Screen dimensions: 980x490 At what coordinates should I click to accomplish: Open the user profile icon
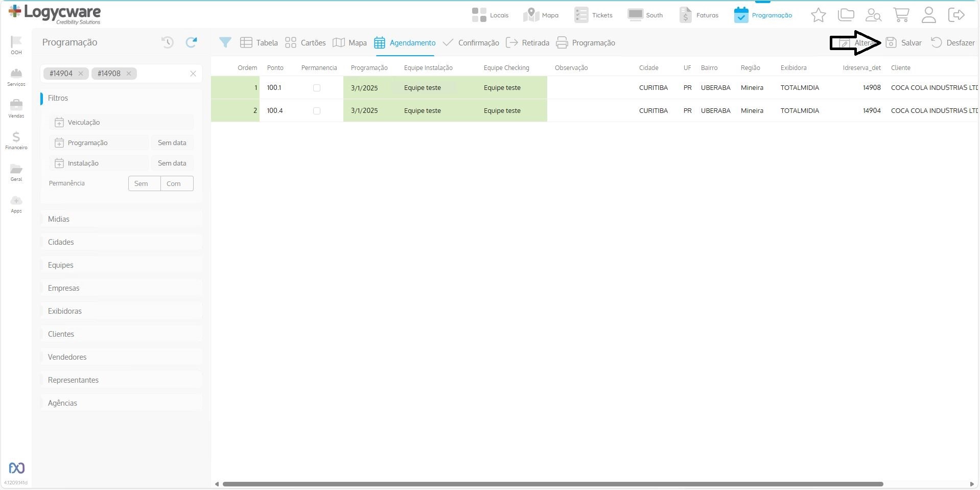[929, 15]
